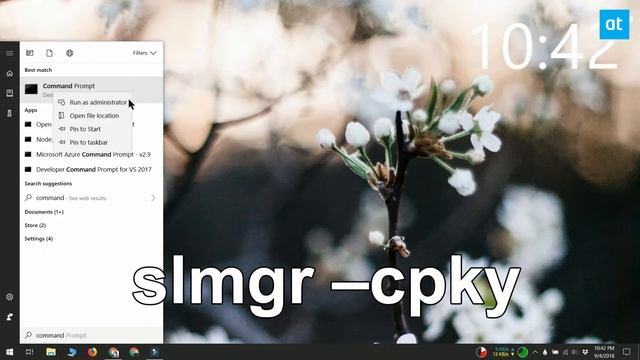Open Microsoft Azure Command Prompt - v2.9
The width and height of the screenshot is (640, 360).
[91, 154]
